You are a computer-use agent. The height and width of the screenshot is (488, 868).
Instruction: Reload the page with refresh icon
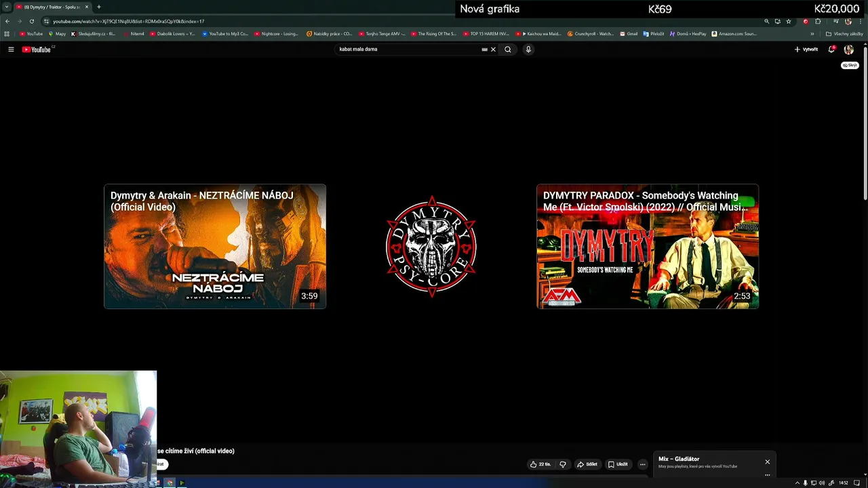point(31,21)
